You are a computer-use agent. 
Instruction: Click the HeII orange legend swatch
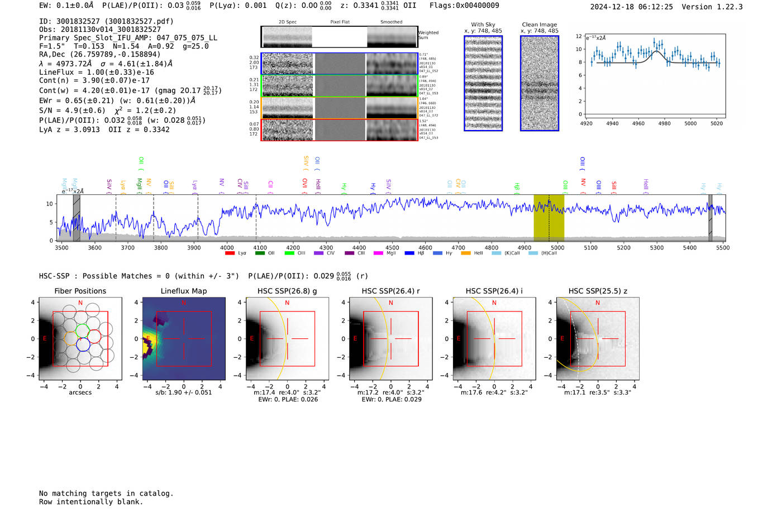(x=466, y=253)
